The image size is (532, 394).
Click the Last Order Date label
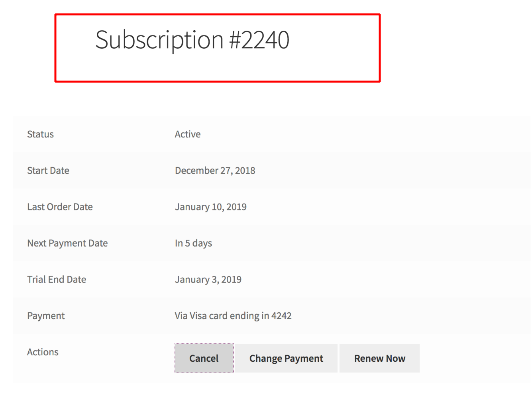point(60,206)
